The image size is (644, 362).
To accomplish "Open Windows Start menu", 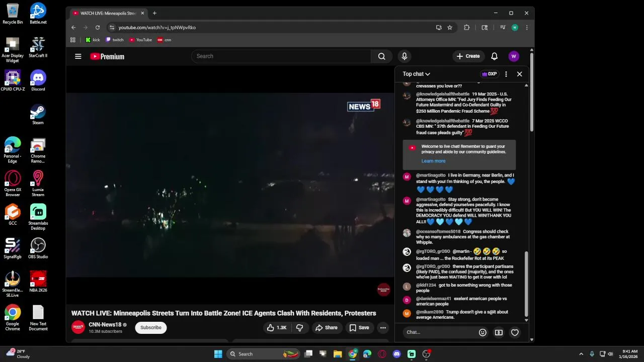I will (218, 354).
